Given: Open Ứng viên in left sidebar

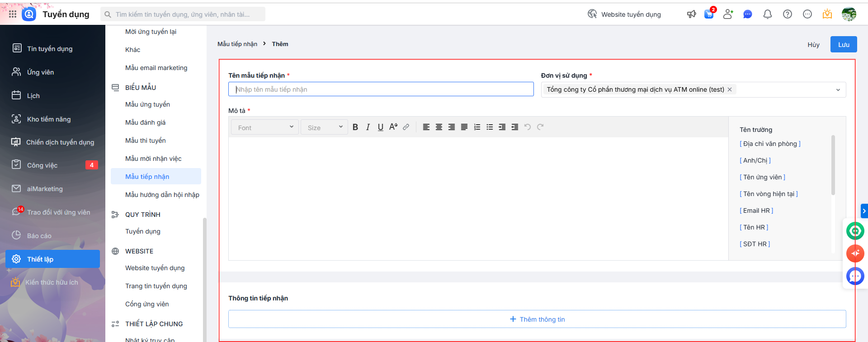Looking at the screenshot, I should (52, 72).
